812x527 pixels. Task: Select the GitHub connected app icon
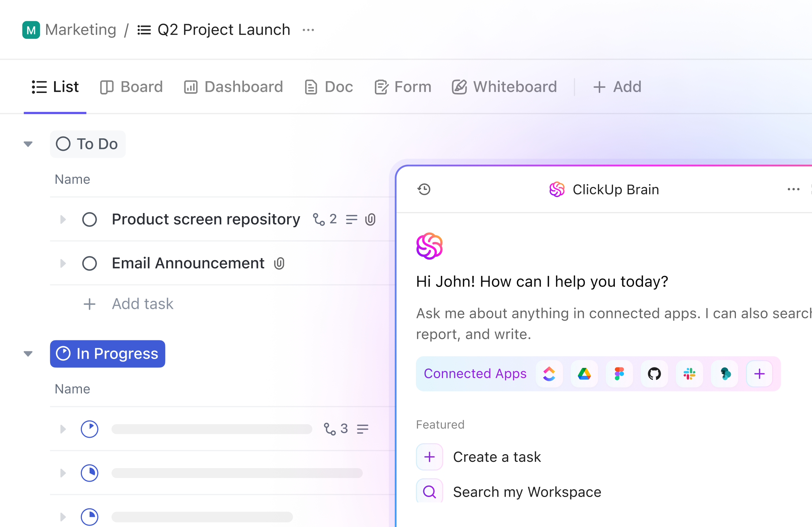pos(654,374)
